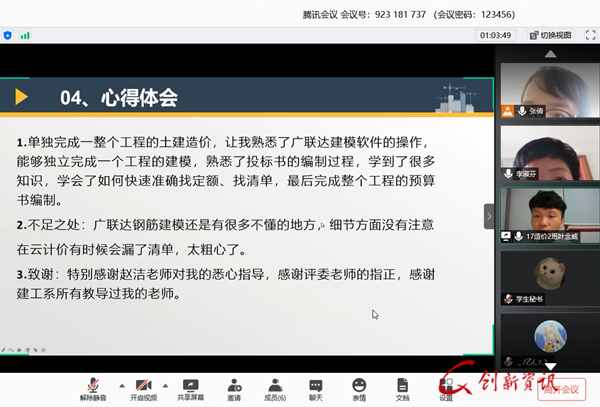Click meeting password text 123456
The width and height of the screenshot is (600, 407).
coord(495,15)
